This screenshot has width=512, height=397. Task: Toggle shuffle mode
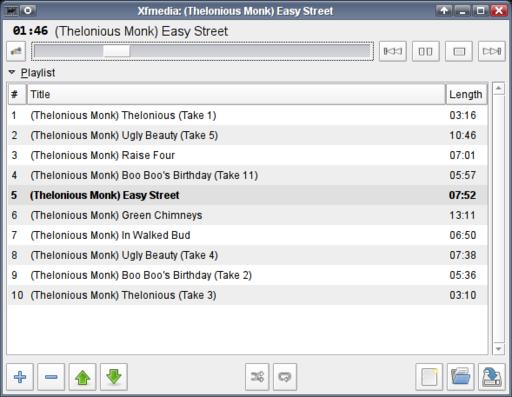tap(257, 377)
